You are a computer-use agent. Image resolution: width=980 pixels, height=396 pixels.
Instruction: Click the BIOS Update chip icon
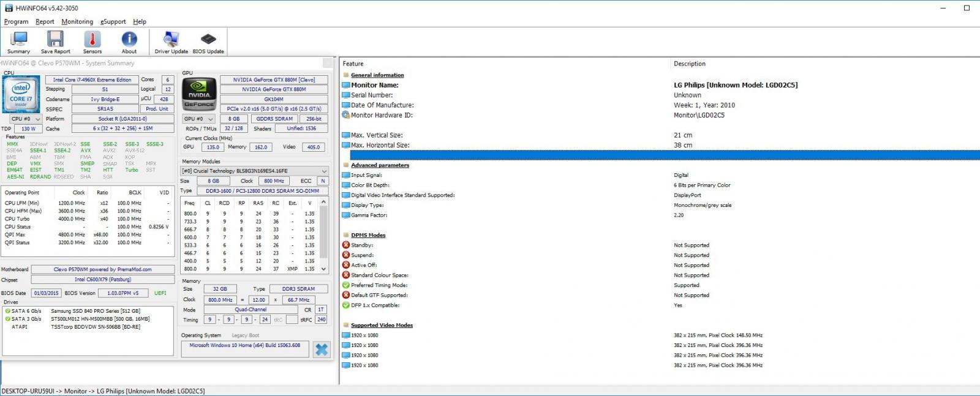click(x=208, y=42)
